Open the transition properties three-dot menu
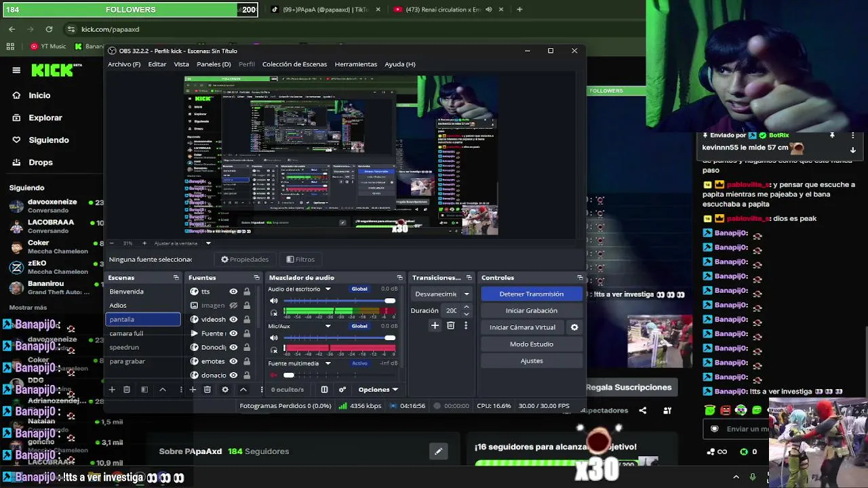The height and width of the screenshot is (488, 868). pyautogui.click(x=466, y=326)
